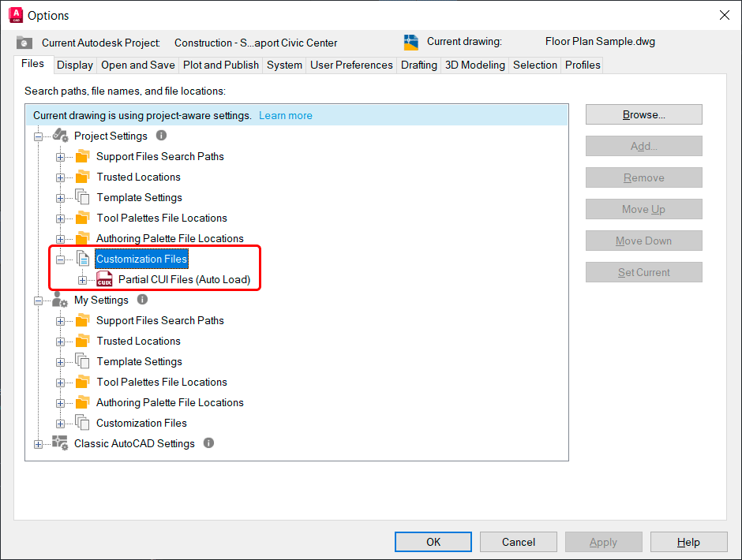Click the Floor Plan Sample.dwg drawing name
Image resolution: width=742 pixels, height=560 pixels.
point(600,41)
